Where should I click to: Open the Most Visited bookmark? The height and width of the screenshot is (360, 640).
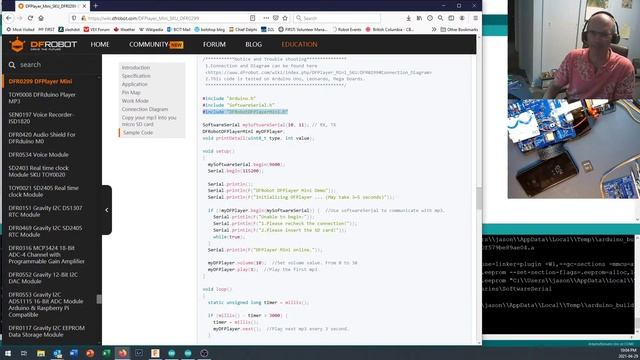[x=20, y=29]
